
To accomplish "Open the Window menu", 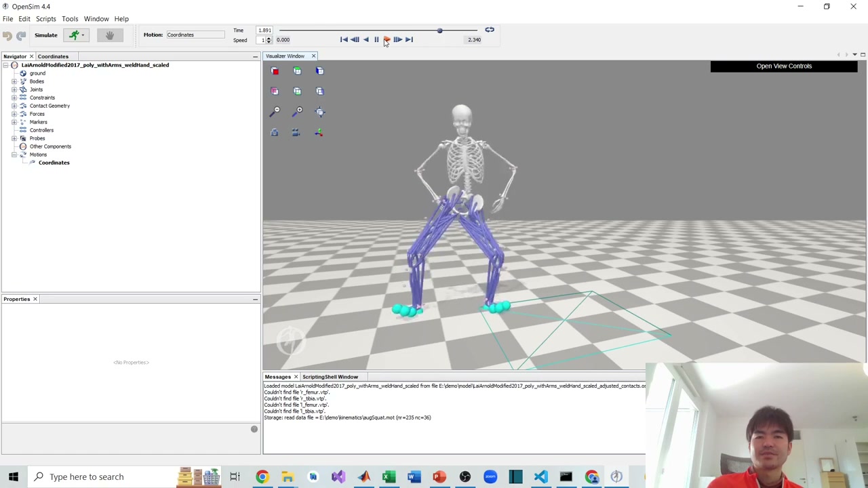I will (x=96, y=19).
